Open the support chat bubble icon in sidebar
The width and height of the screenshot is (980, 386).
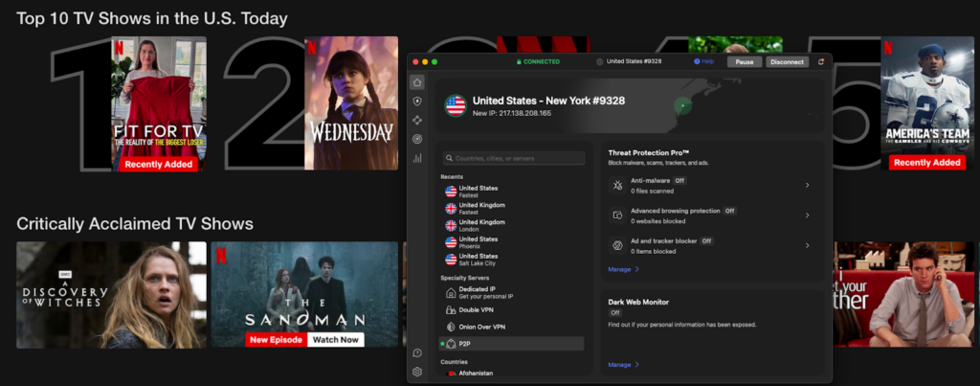pos(417,353)
